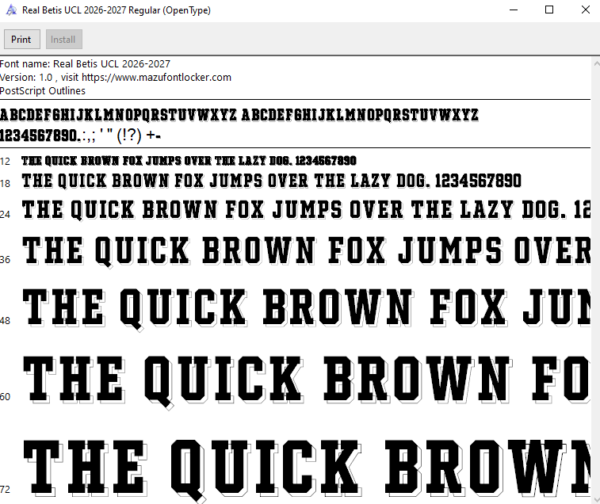Click the size label 60
The height and width of the screenshot is (504, 600).
coord(5,396)
